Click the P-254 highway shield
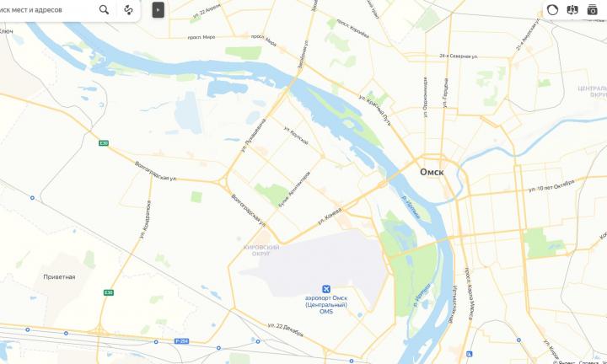 coord(181,340)
